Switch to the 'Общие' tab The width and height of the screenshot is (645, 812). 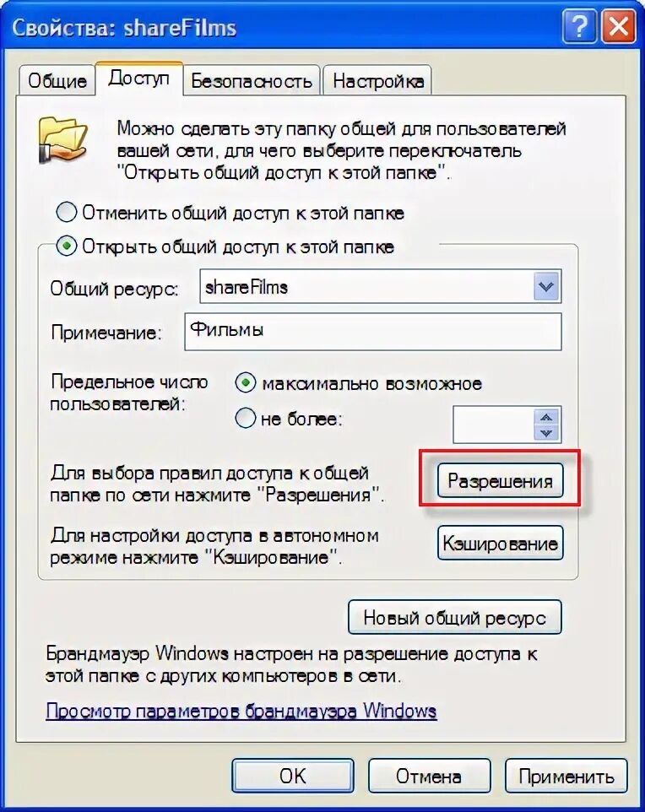(57, 81)
